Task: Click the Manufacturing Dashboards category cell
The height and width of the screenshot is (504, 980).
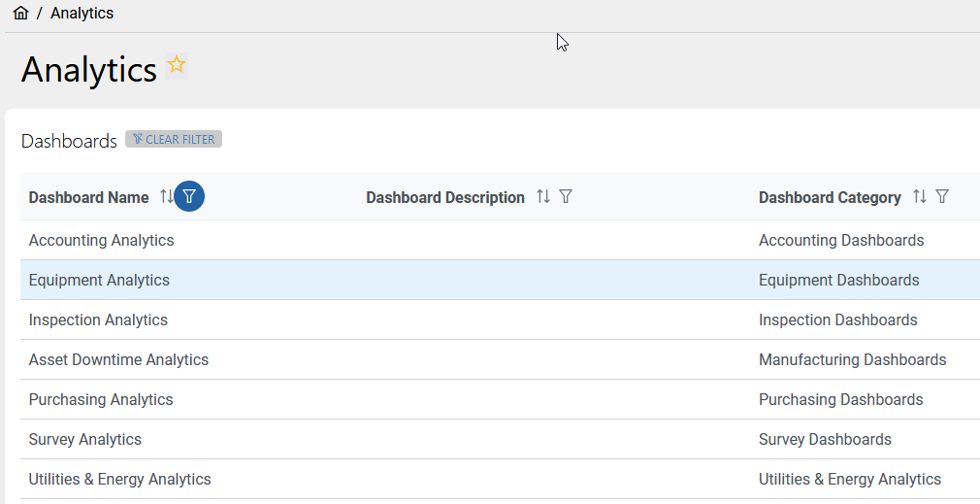Action: 852,359
